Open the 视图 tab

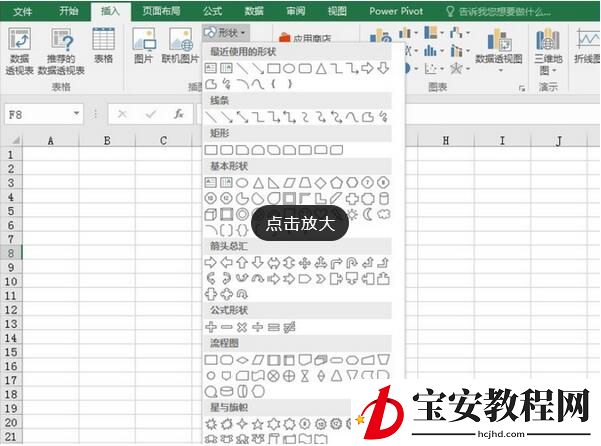[337, 11]
